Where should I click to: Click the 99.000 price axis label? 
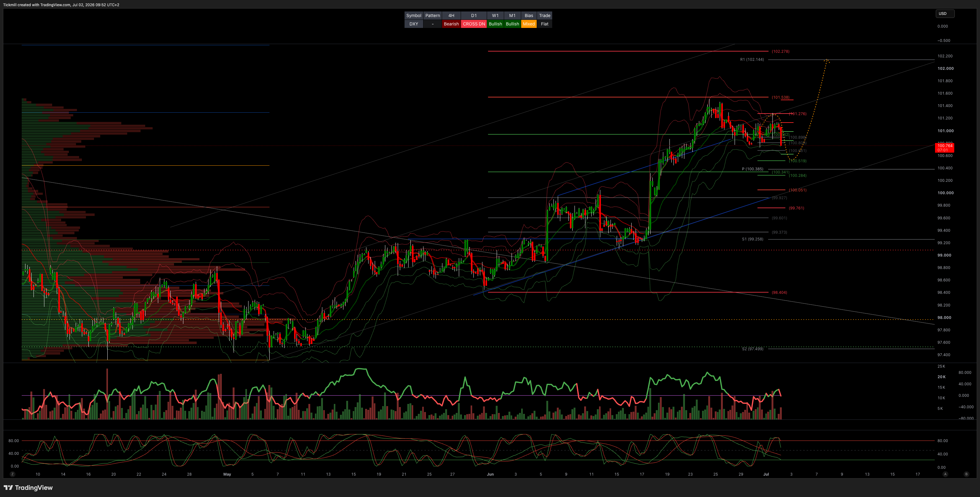point(944,255)
